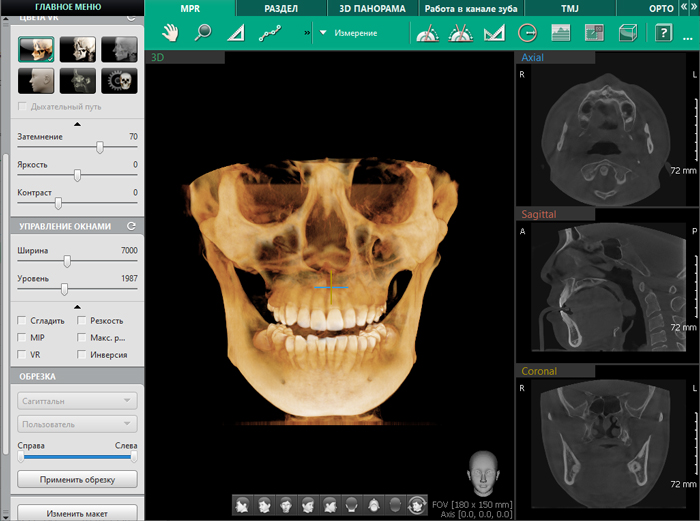The width and height of the screenshot is (700, 521).
Task: Toggle the MIP checkbox
Action: click(23, 338)
